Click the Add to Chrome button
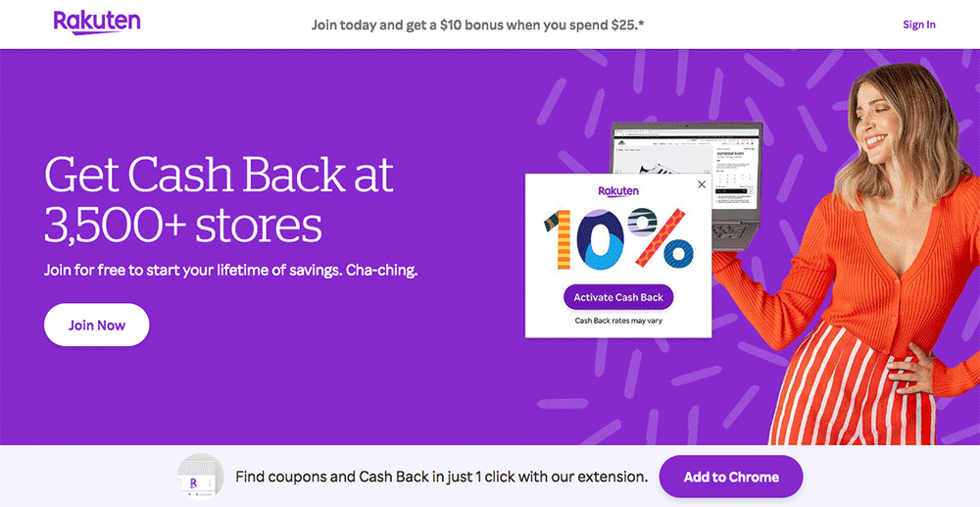Image resolution: width=980 pixels, height=507 pixels. click(x=731, y=478)
